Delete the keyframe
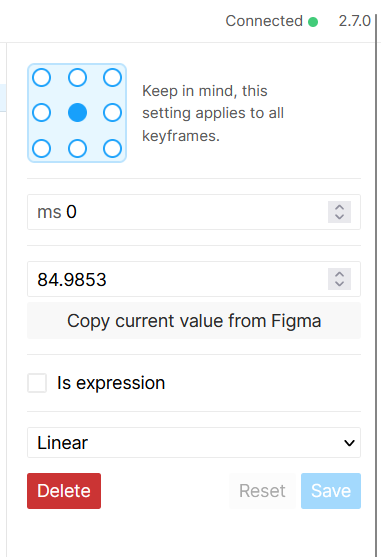The width and height of the screenshot is (381, 557). click(x=64, y=491)
